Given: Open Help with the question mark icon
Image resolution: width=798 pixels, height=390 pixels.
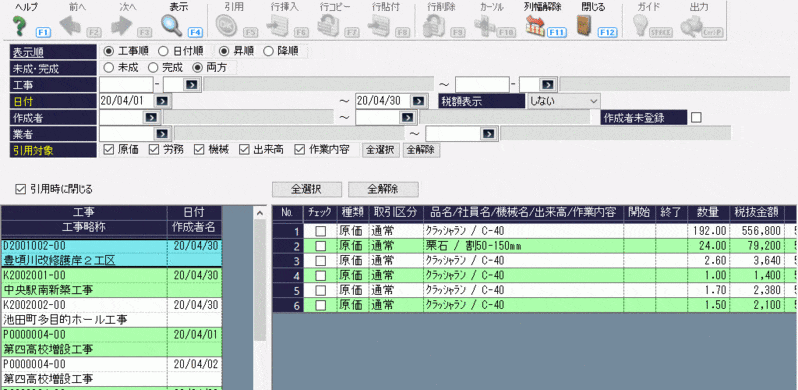Looking at the screenshot, I should coord(19,25).
